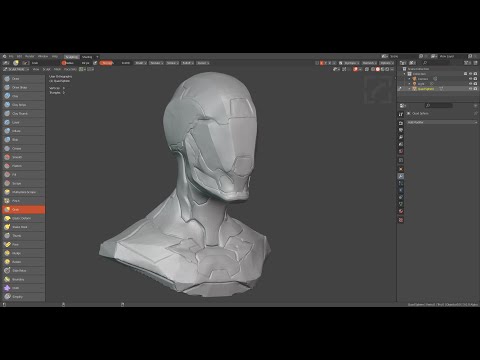Select the Multiplane Scrape brush
Viewport: 480px width, 360px height.
point(23,192)
